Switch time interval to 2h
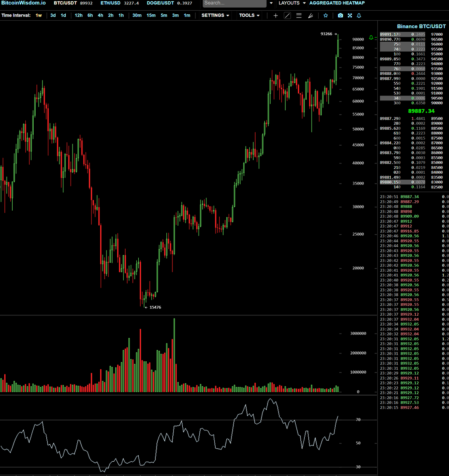Screen dimensions: 449x476 click(111, 15)
